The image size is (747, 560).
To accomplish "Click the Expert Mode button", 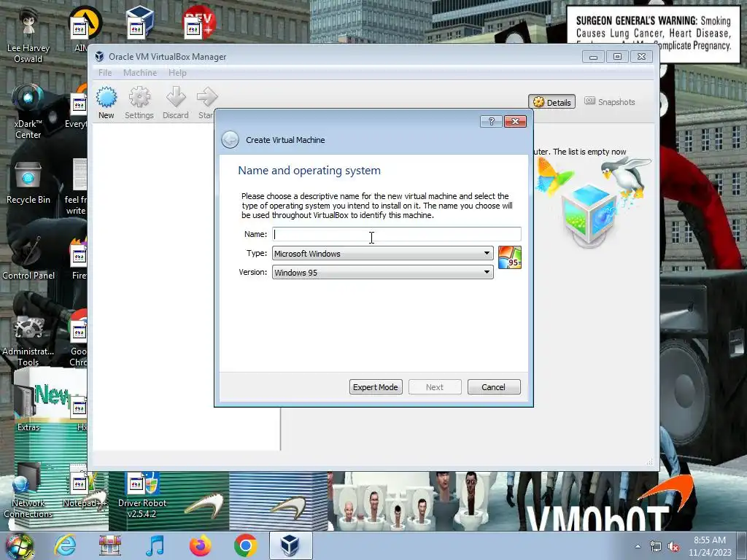I will coord(376,387).
